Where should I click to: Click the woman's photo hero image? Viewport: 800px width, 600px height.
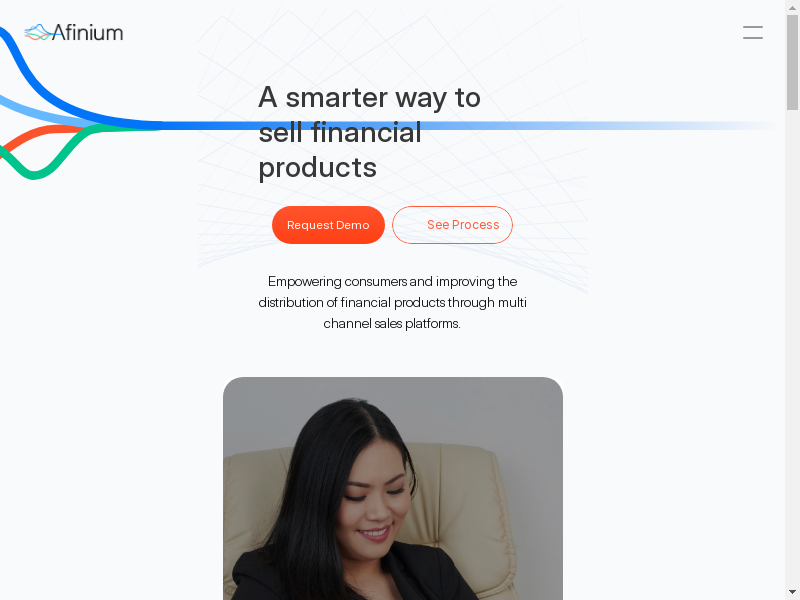click(393, 488)
